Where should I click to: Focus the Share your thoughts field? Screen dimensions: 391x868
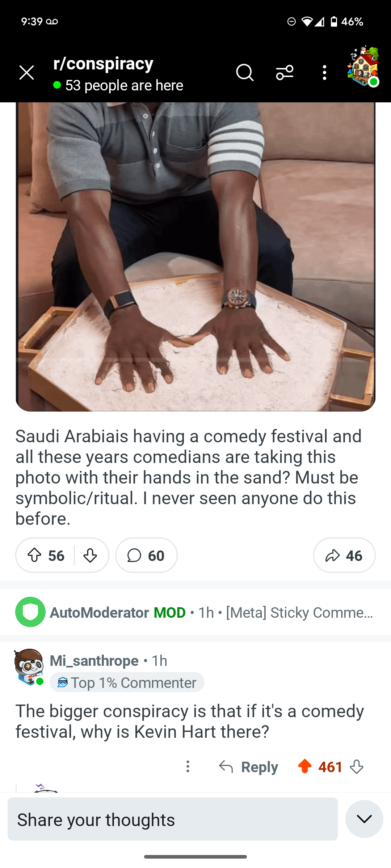coord(172,819)
